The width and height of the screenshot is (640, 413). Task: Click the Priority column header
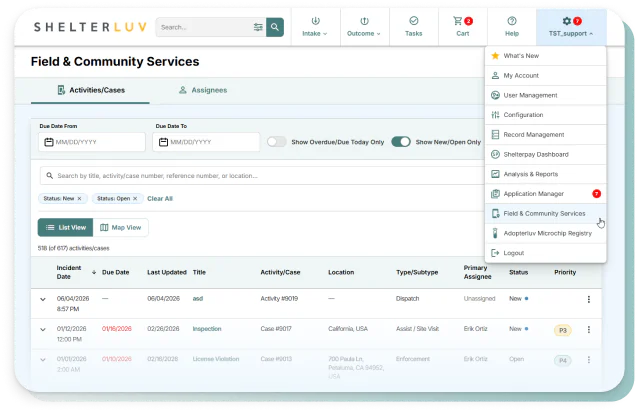pos(565,272)
